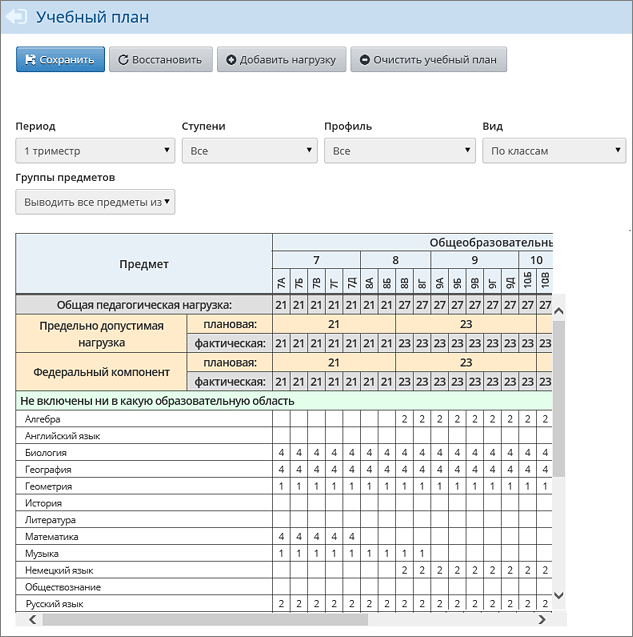The height and width of the screenshot is (637, 633).
Task: Click the Добавить нагрузку button
Action: coord(282,60)
